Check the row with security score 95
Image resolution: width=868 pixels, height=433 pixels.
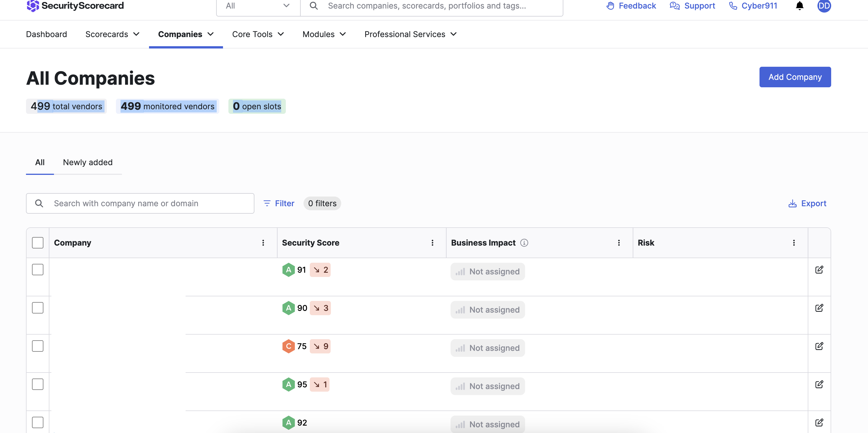pos(38,384)
